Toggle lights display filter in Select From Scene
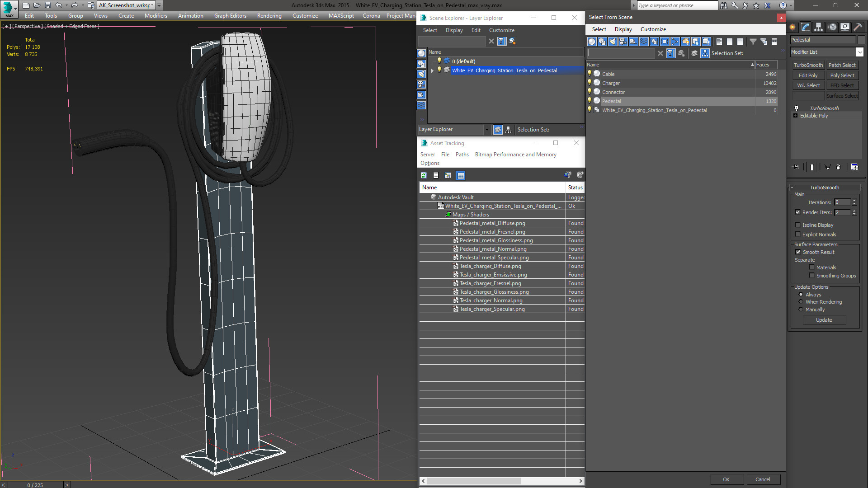868x488 pixels. (613, 42)
